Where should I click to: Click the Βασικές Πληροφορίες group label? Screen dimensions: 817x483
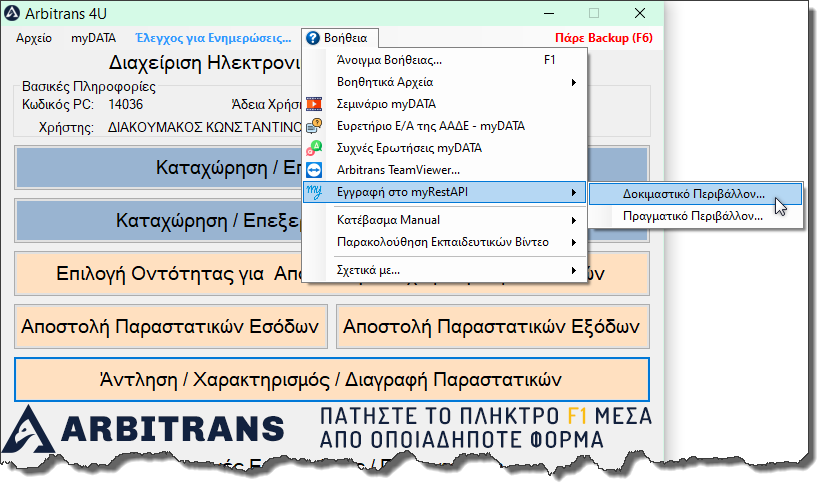pos(89,86)
